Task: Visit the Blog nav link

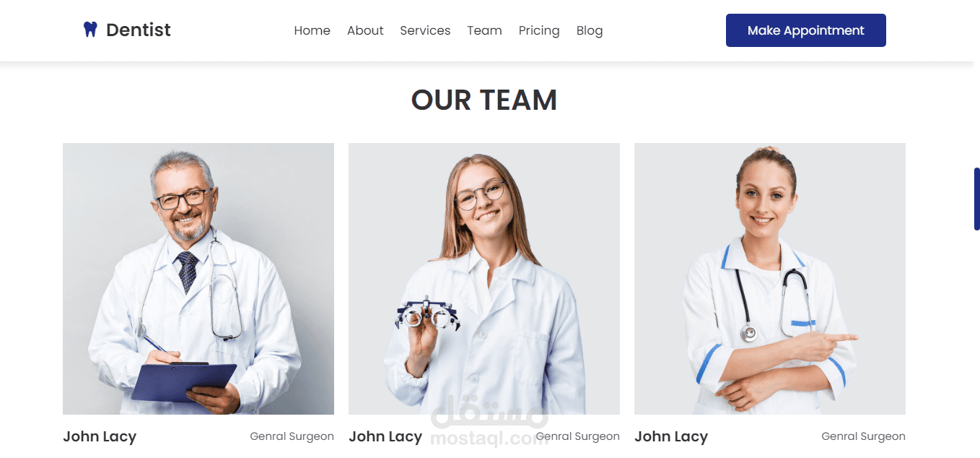Action: 590,30
